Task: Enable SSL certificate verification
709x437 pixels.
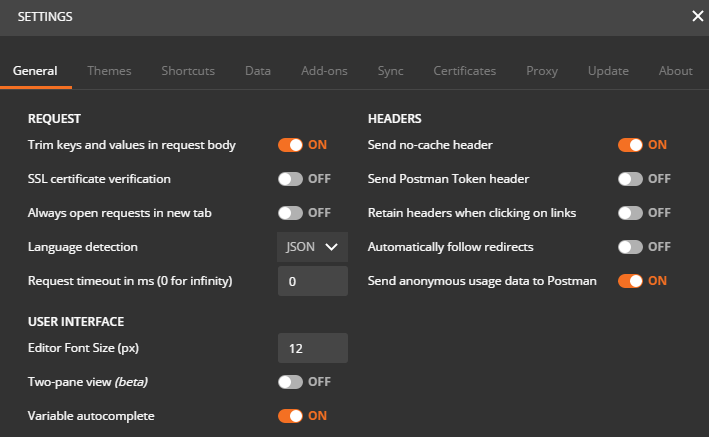Action: [x=290, y=179]
